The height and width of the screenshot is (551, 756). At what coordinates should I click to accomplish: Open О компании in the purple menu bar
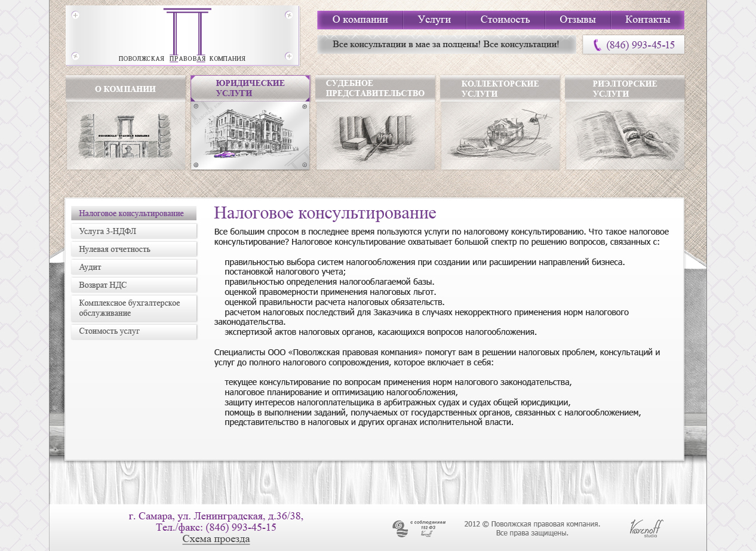click(x=360, y=20)
